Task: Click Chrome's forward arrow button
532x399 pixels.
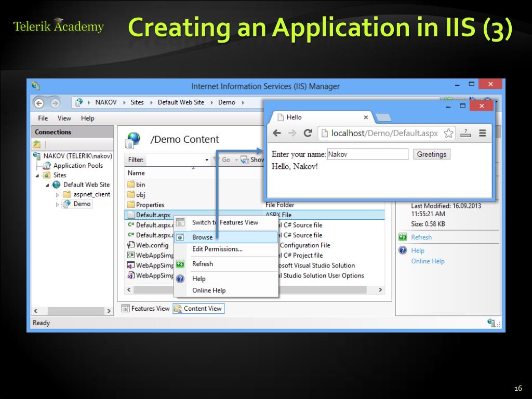Action: pos(292,133)
